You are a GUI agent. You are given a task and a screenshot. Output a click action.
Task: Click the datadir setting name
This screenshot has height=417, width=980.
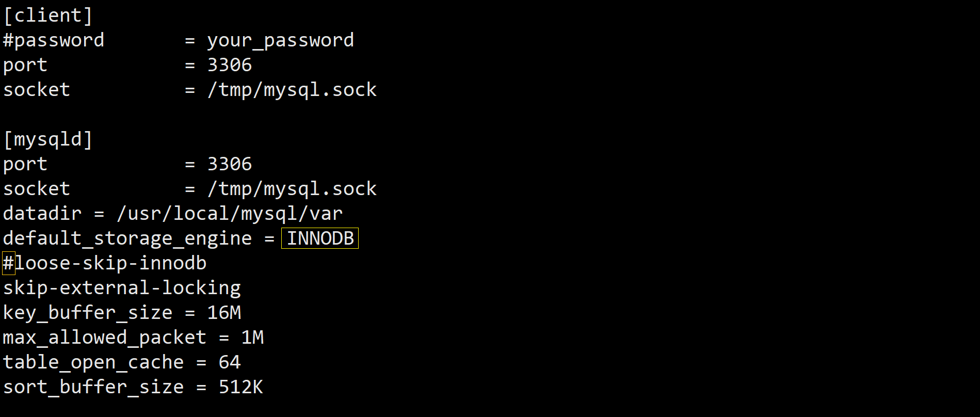42,214
